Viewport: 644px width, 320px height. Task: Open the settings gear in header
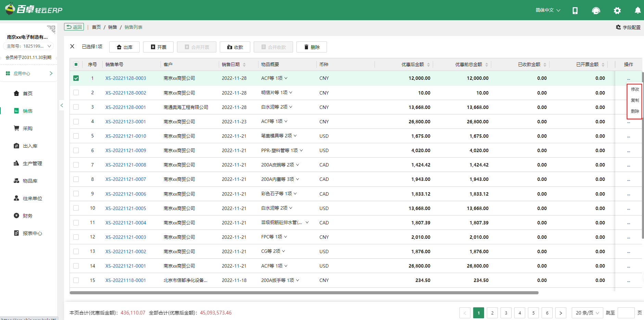(617, 11)
